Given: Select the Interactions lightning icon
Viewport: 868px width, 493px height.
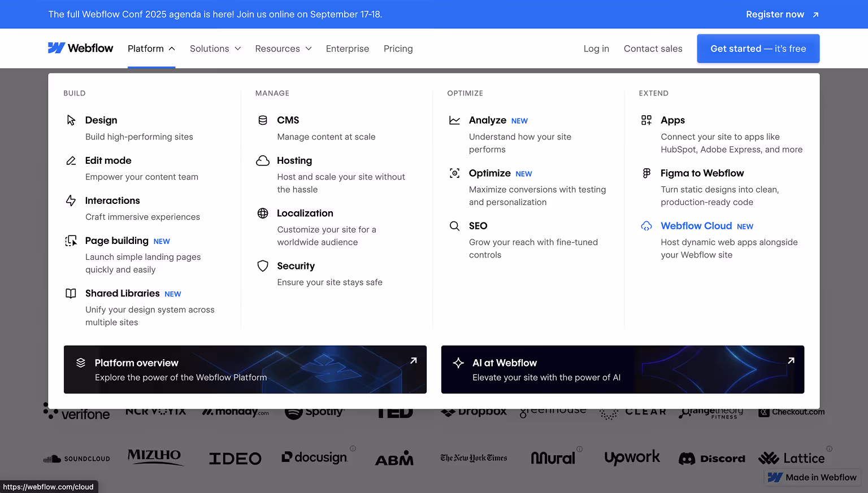Looking at the screenshot, I should click(x=71, y=200).
